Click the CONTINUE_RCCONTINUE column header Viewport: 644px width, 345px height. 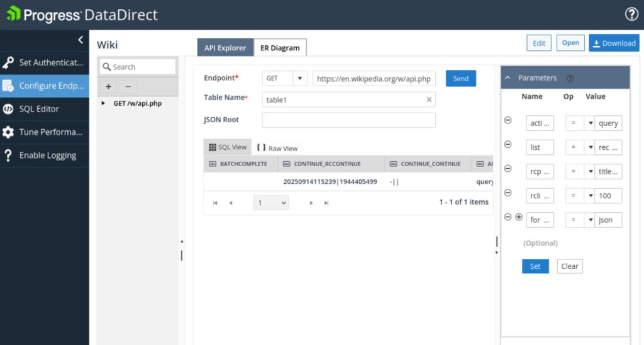coord(331,164)
